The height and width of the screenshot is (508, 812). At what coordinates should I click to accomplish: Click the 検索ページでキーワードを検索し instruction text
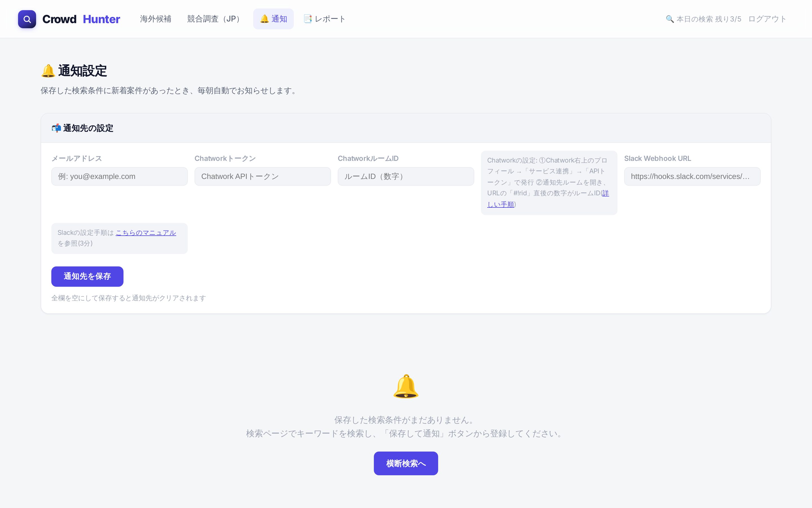pyautogui.click(x=406, y=434)
